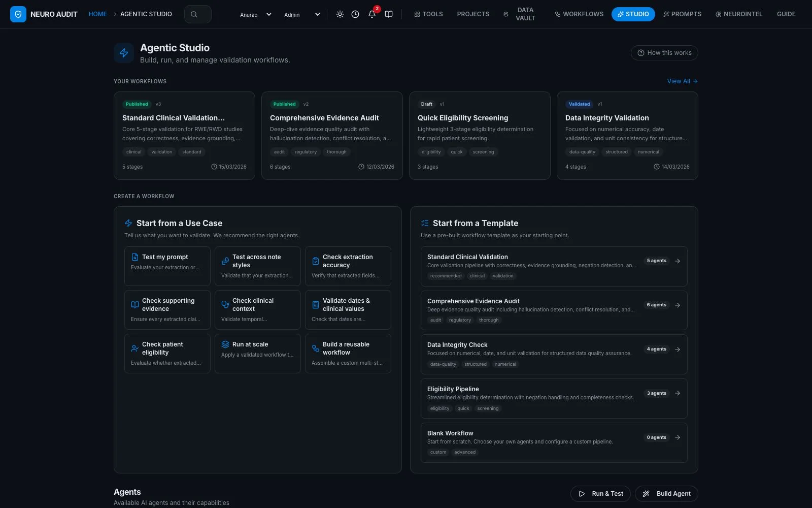The height and width of the screenshot is (508, 812).
Task: Click the Neuro Audit shield logo
Action: 18,14
